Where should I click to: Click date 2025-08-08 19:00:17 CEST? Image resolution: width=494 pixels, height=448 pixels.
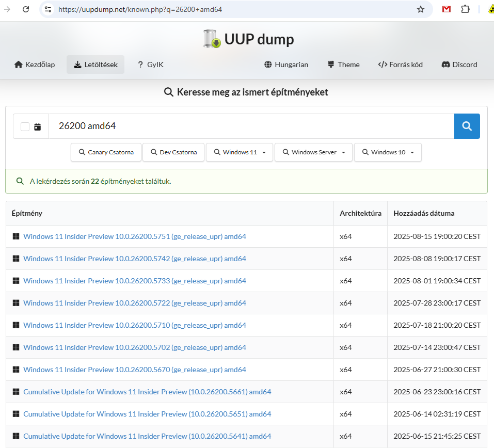pos(437,259)
